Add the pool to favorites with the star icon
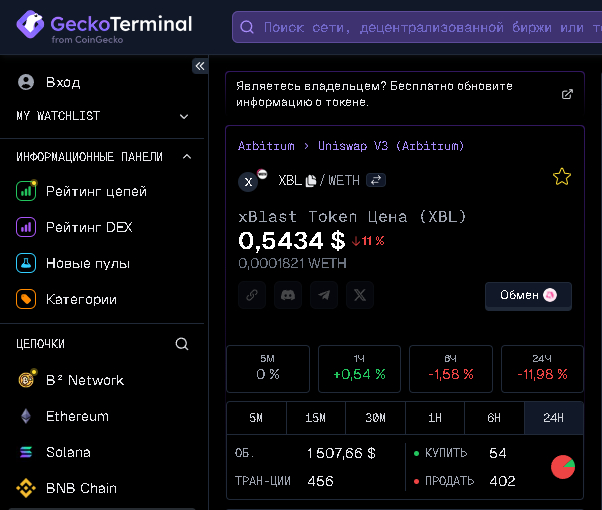Screen dimensions: 602x510 point(562,177)
